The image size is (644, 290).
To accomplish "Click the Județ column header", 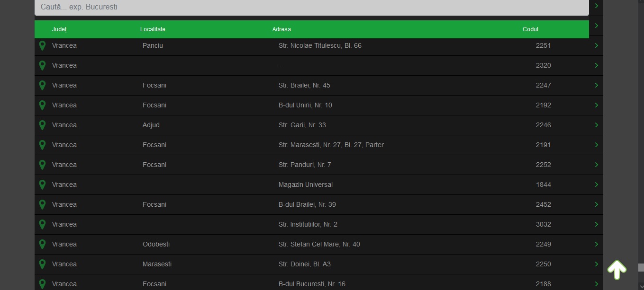I will point(59,29).
